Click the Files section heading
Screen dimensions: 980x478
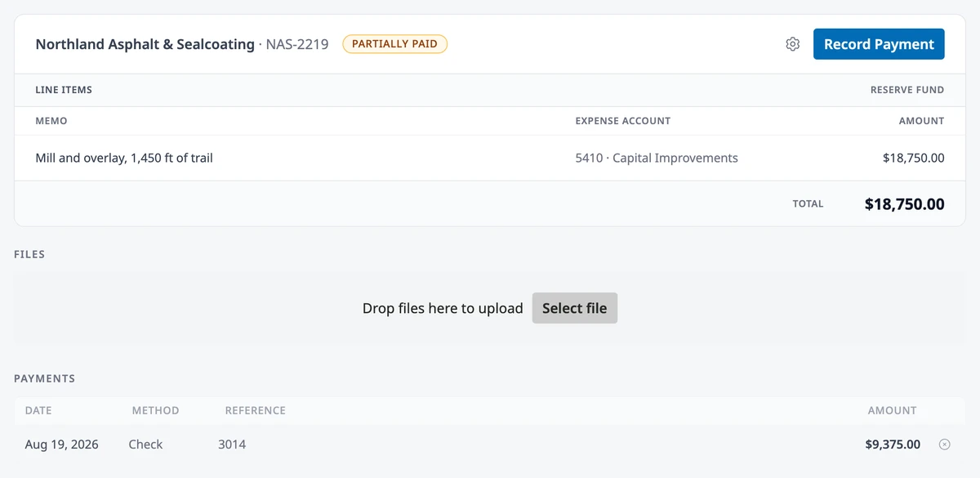pyautogui.click(x=29, y=254)
